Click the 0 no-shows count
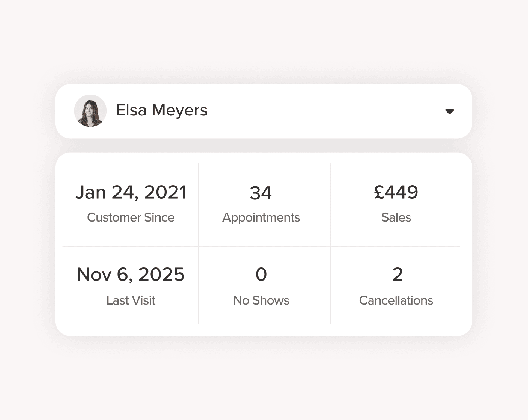The height and width of the screenshot is (420, 528). (261, 274)
